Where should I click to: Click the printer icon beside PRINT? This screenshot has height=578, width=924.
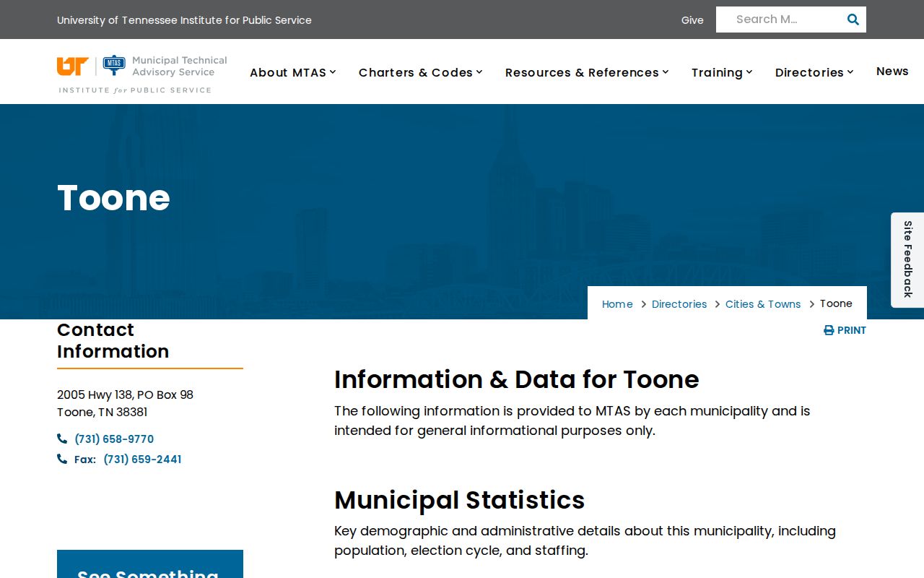pyautogui.click(x=829, y=330)
